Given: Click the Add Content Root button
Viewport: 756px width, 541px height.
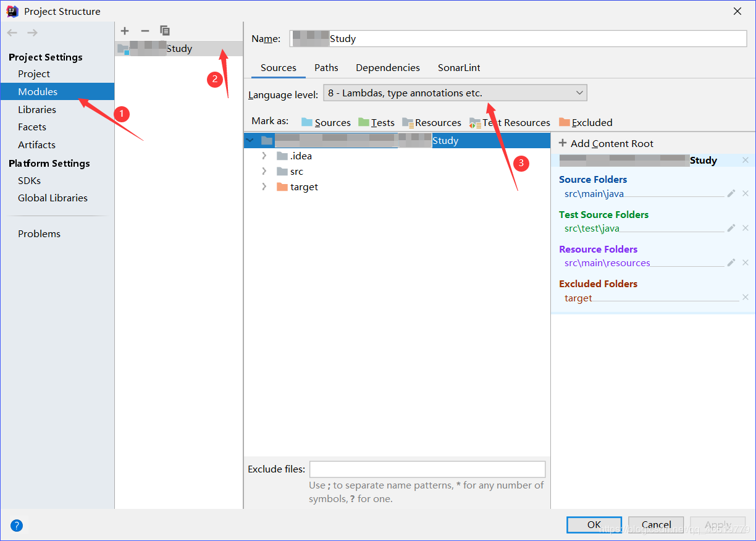Looking at the screenshot, I should [x=606, y=143].
